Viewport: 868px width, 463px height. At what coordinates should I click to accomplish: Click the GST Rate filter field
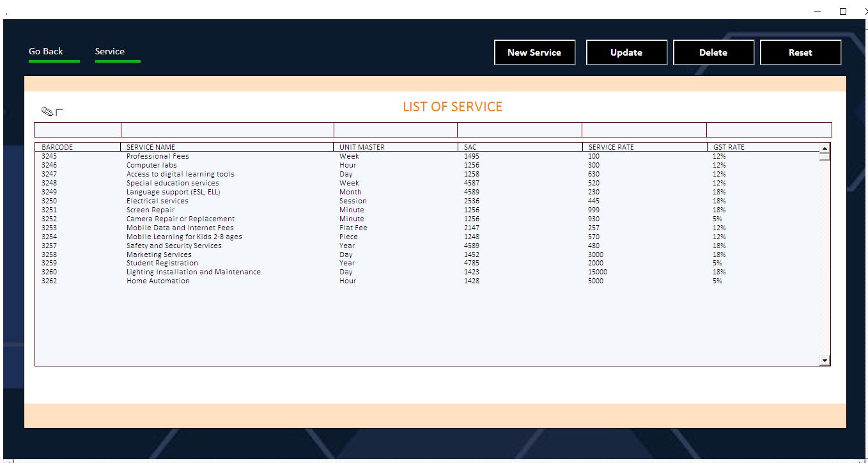768,130
